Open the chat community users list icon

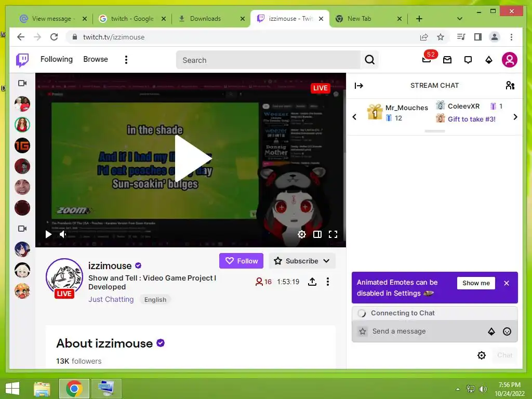510,86
